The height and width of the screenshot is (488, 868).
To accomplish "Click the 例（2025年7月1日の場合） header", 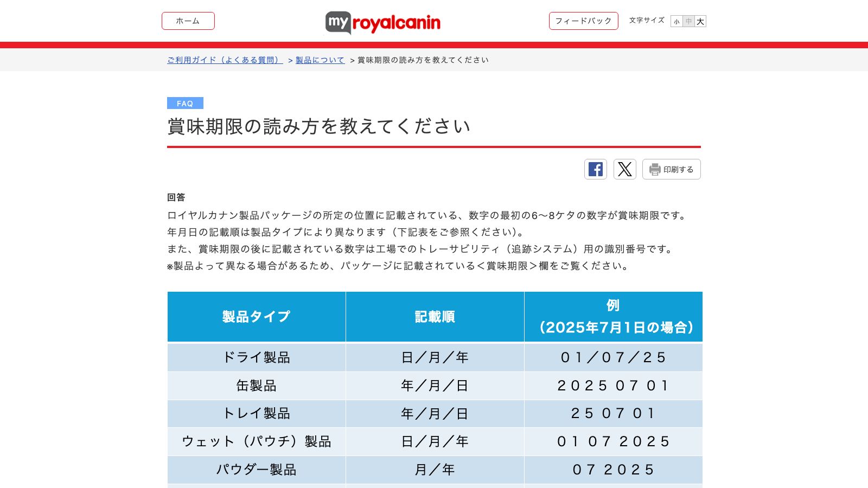I will click(614, 317).
